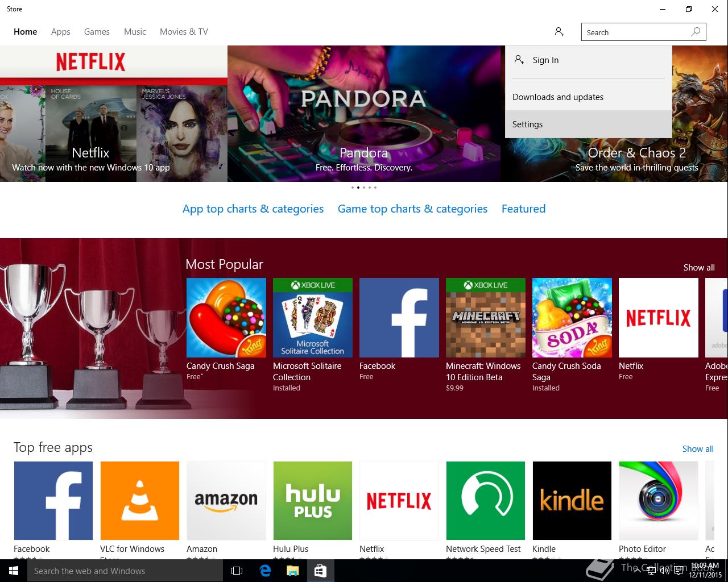This screenshot has width=728, height=582.
Task: Open the Pandora featured banner
Action: [x=364, y=114]
